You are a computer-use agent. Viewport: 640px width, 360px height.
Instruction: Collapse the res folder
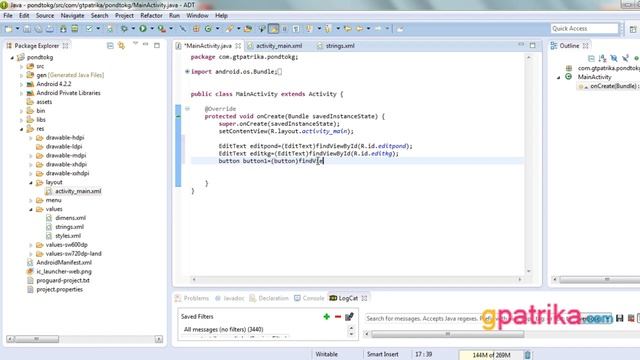pyautogui.click(x=22, y=129)
